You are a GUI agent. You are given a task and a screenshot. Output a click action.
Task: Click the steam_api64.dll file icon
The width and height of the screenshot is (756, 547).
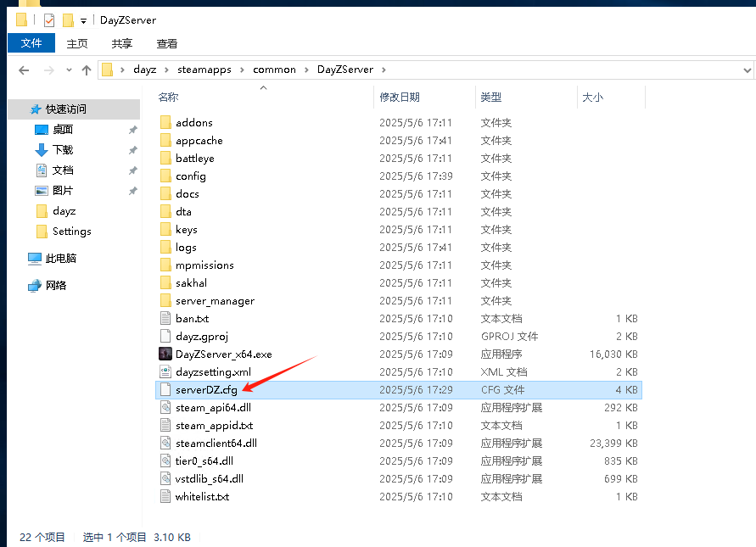[x=165, y=408]
